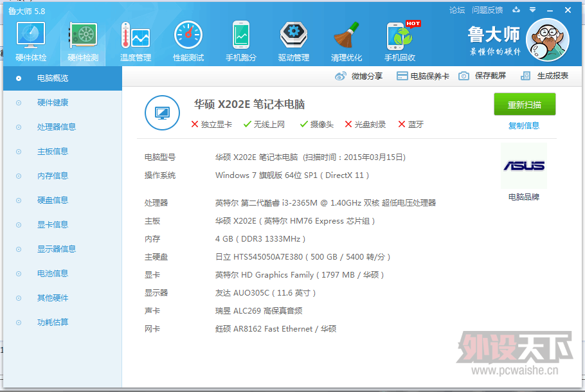
Task: Click the 复制信息 copy info link
Action: pos(524,126)
